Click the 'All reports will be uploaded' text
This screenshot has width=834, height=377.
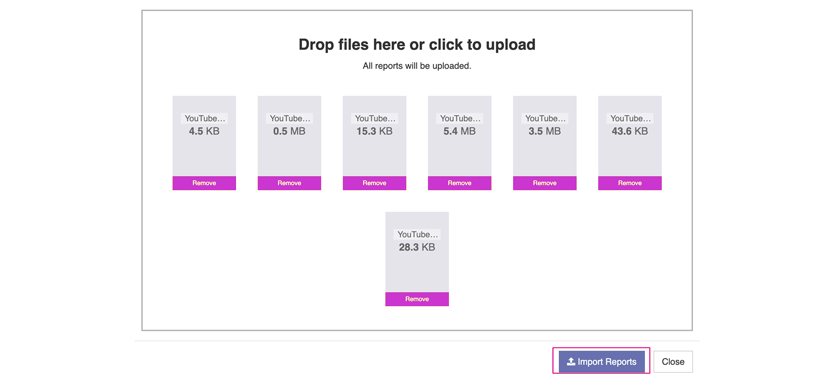point(417,67)
